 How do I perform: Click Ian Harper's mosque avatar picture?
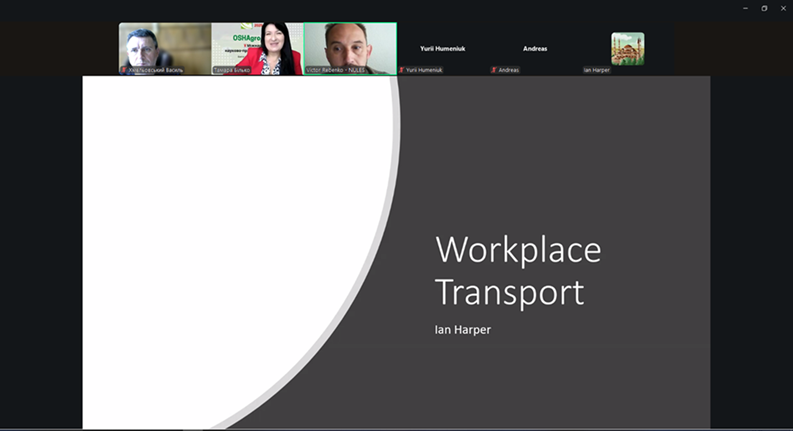click(x=628, y=49)
